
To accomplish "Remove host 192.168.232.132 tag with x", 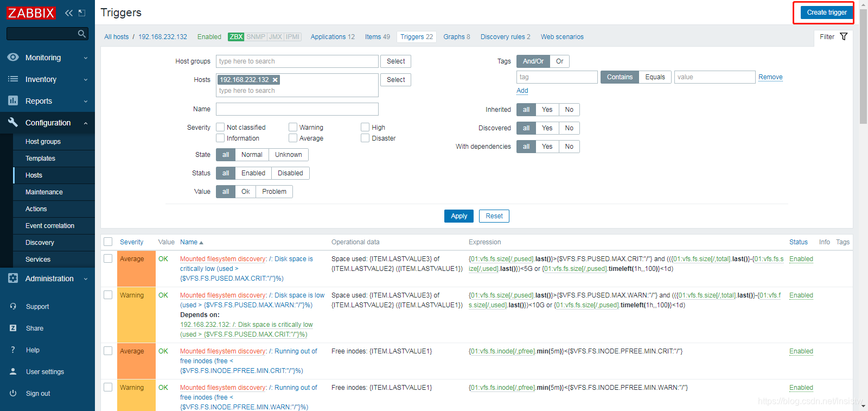I will pyautogui.click(x=275, y=80).
